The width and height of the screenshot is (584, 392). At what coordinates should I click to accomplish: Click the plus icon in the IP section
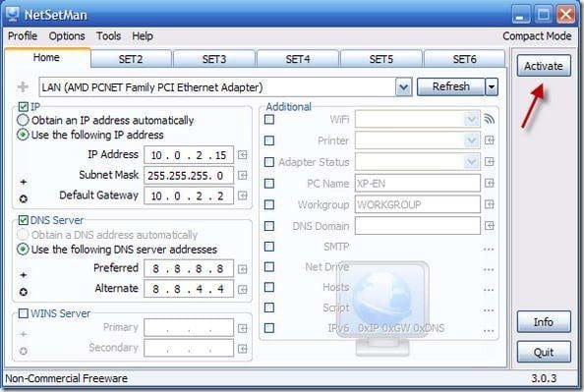click(x=24, y=182)
